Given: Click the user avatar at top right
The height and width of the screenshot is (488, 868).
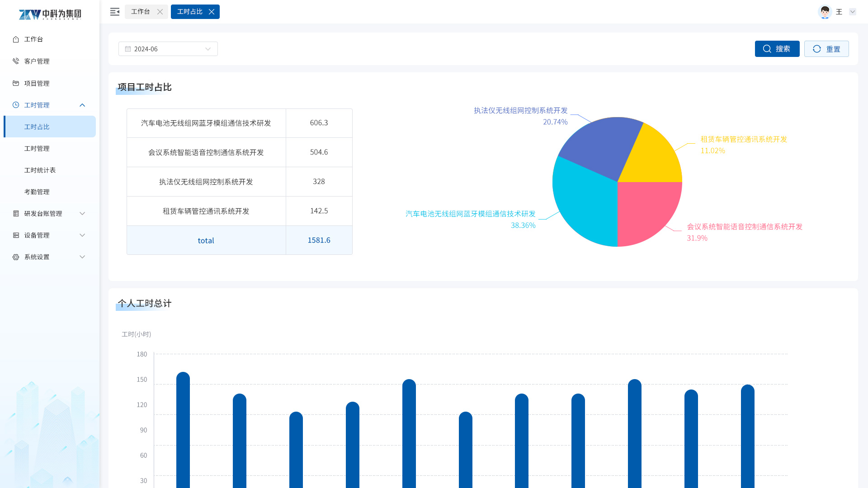Looking at the screenshot, I should point(825,12).
